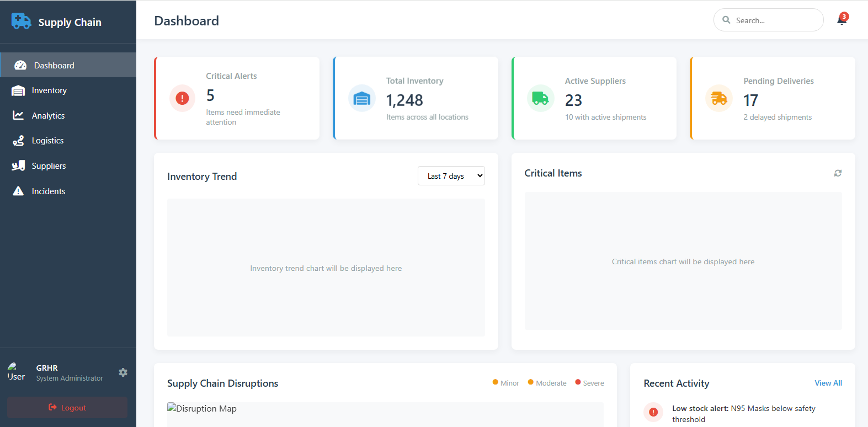Click the Active Suppliers value 23

coord(573,100)
